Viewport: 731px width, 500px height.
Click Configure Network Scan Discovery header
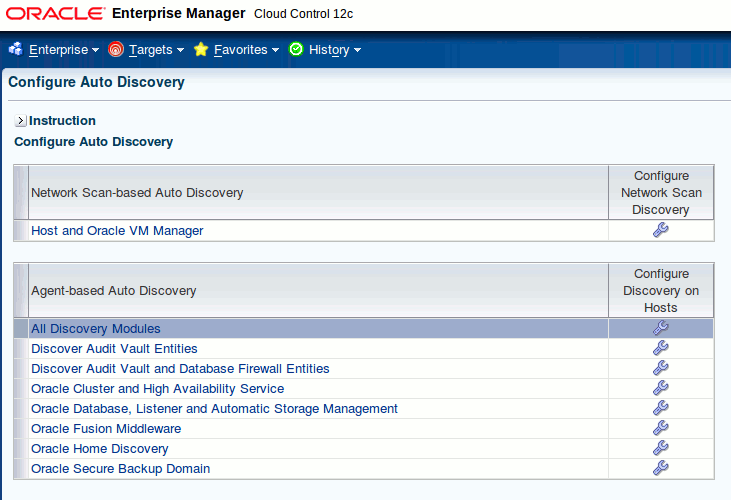(x=661, y=192)
